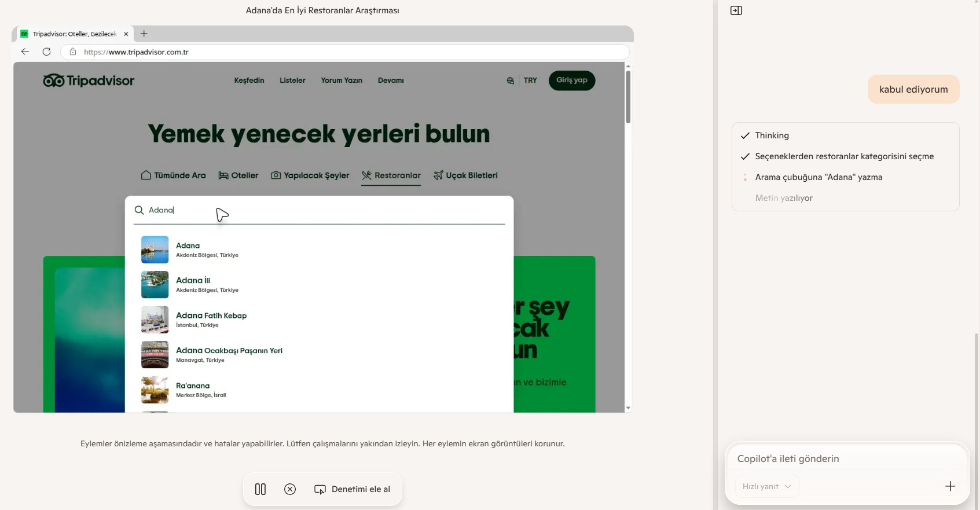Click the page vertical scrollbar thumb
Screen dimensions: 980x510
pos(628,97)
